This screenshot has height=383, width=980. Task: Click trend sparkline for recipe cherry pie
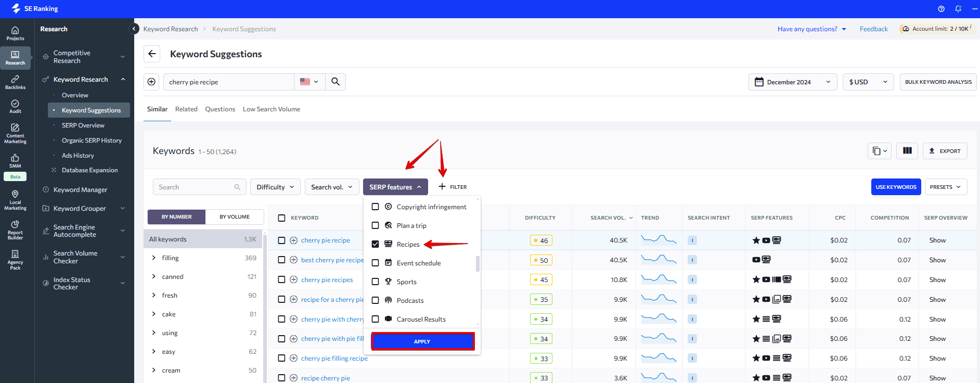pyautogui.click(x=659, y=377)
